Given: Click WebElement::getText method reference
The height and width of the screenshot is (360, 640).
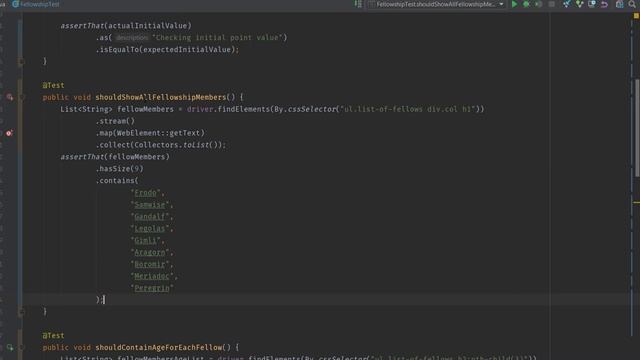Looking at the screenshot, I should tap(159, 133).
